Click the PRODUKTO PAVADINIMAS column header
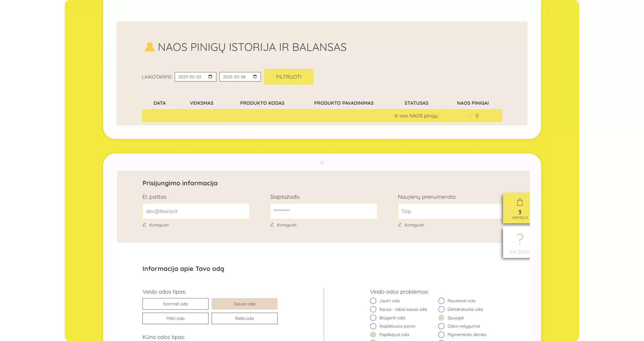Image resolution: width=644 pixels, height=341 pixels. [x=344, y=103]
